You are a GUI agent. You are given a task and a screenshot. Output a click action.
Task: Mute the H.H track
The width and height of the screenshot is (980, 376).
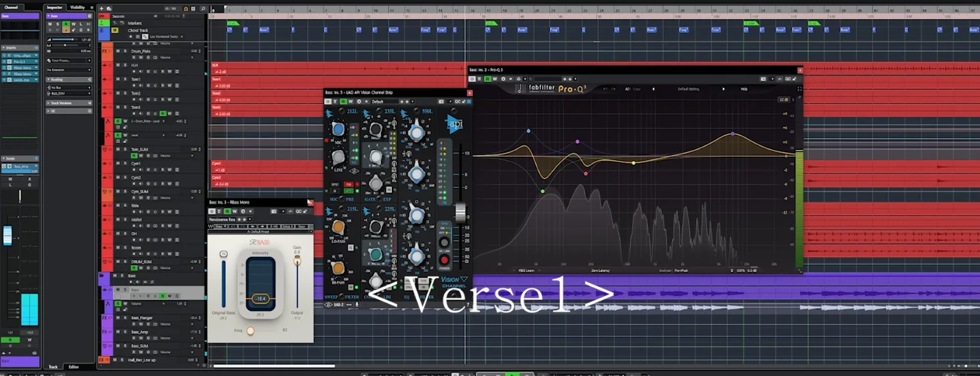[x=117, y=65]
